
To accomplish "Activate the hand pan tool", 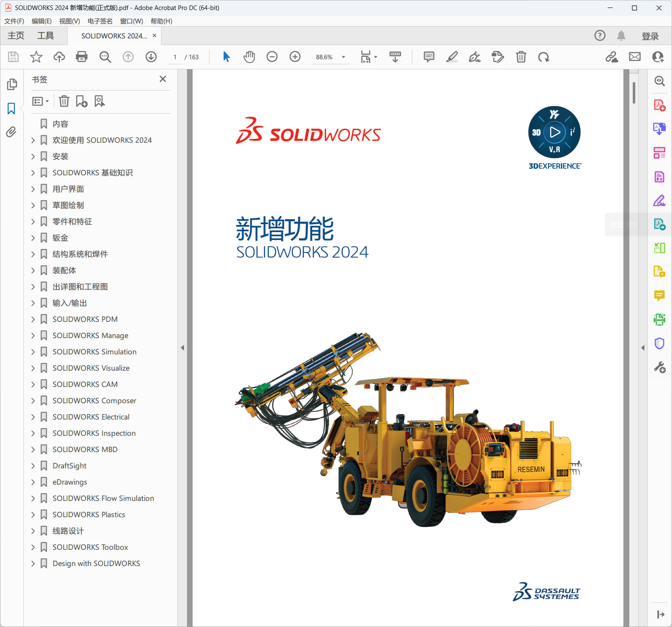I will tap(249, 57).
